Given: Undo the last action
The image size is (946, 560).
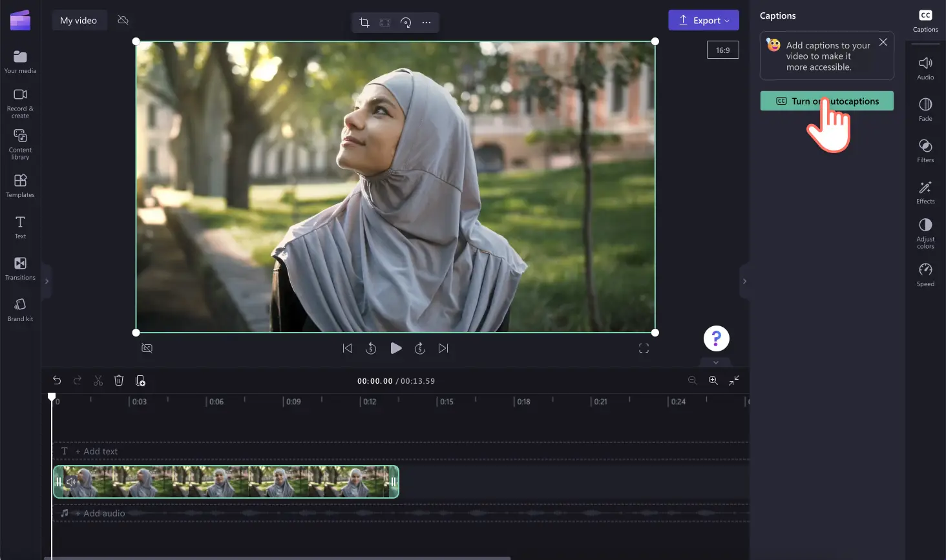Looking at the screenshot, I should tap(57, 380).
